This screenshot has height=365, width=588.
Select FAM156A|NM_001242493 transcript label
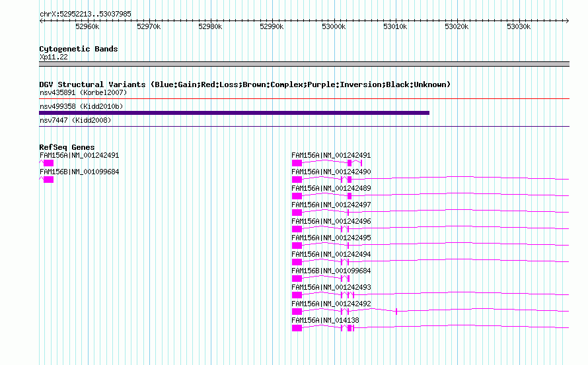[331, 287]
